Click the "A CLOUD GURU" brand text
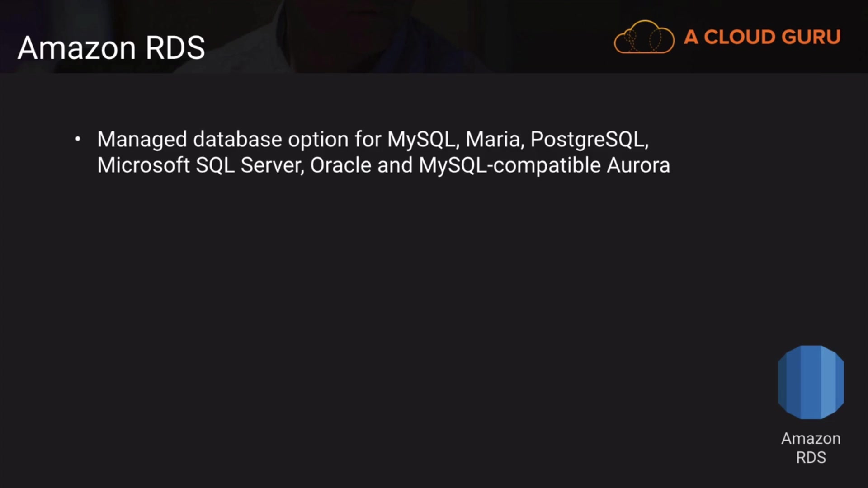 click(762, 37)
